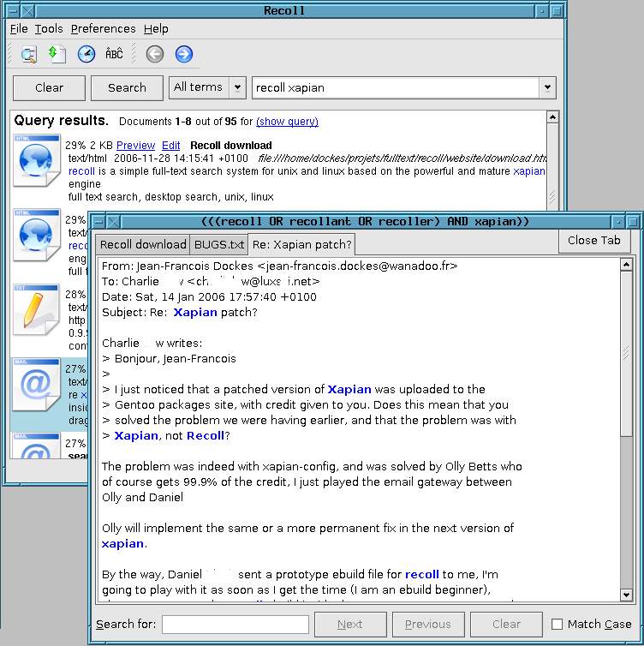Go to next results page arrow
The height and width of the screenshot is (646, 644).
pyautogui.click(x=183, y=54)
